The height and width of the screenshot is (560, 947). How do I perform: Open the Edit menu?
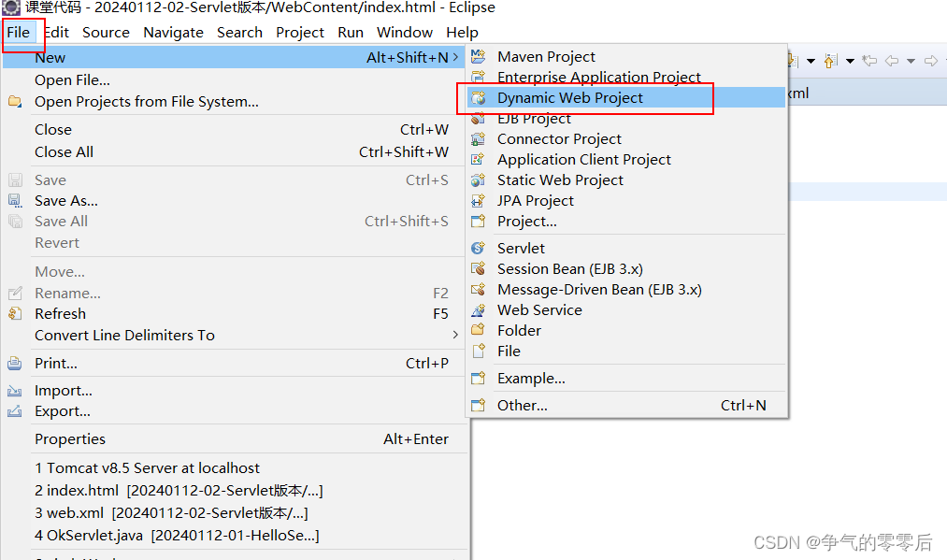[57, 33]
